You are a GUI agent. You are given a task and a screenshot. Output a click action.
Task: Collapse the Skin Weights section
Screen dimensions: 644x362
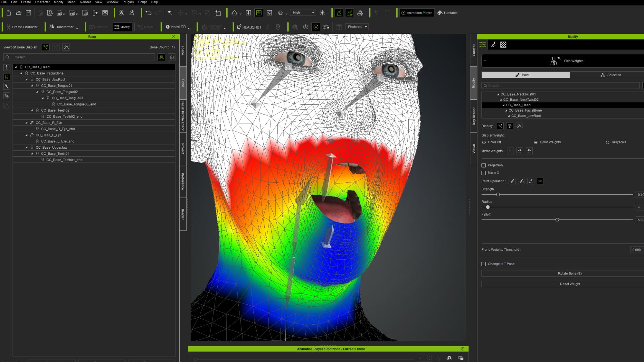point(485,61)
